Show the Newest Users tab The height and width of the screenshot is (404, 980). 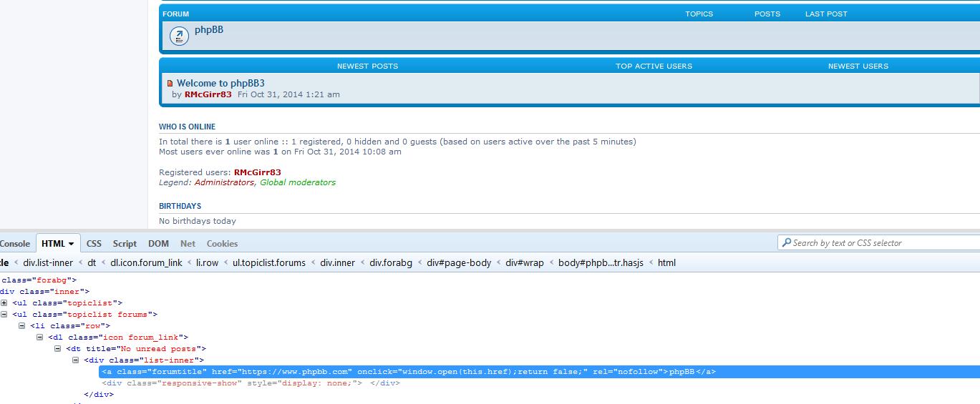858,66
